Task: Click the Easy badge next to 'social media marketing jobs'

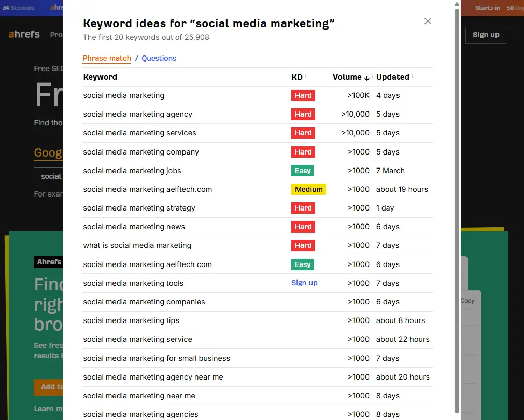Action: 302,170
